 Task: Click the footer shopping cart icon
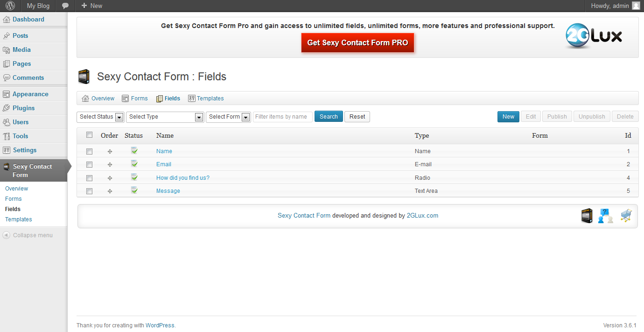click(626, 216)
